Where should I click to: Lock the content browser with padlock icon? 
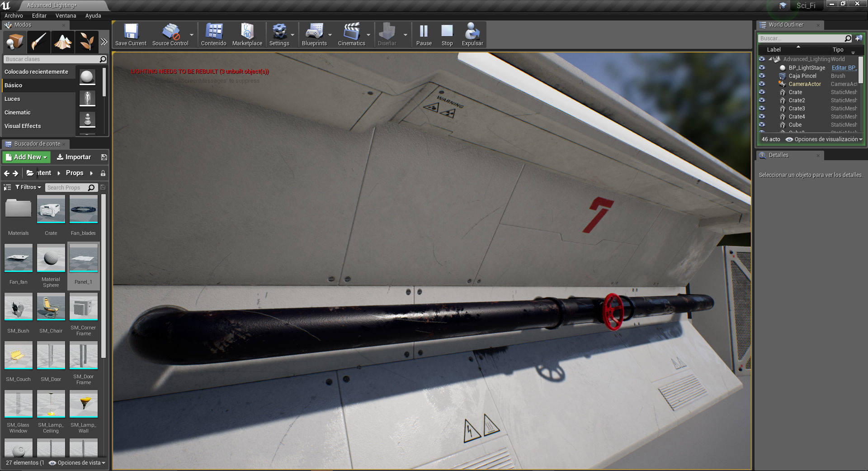(x=103, y=173)
